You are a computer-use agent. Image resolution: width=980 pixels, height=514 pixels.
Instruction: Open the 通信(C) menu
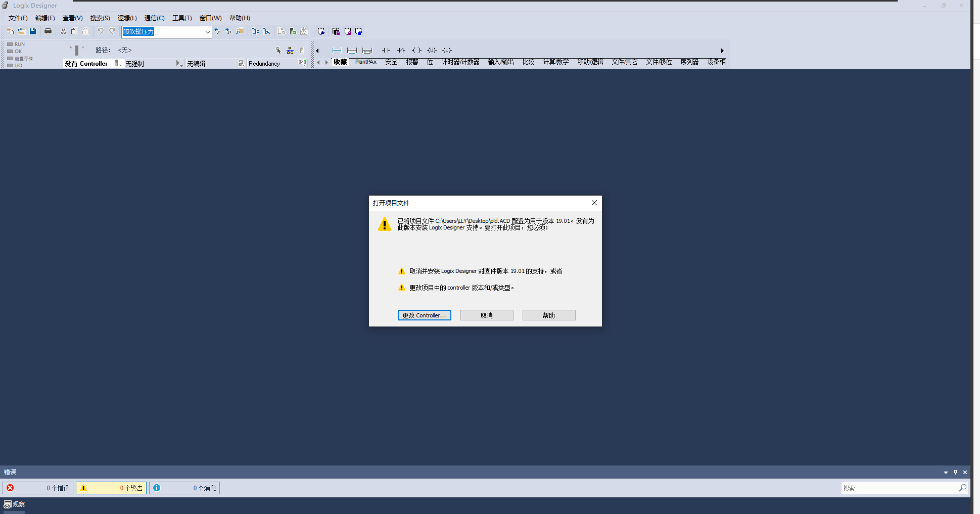[155, 18]
